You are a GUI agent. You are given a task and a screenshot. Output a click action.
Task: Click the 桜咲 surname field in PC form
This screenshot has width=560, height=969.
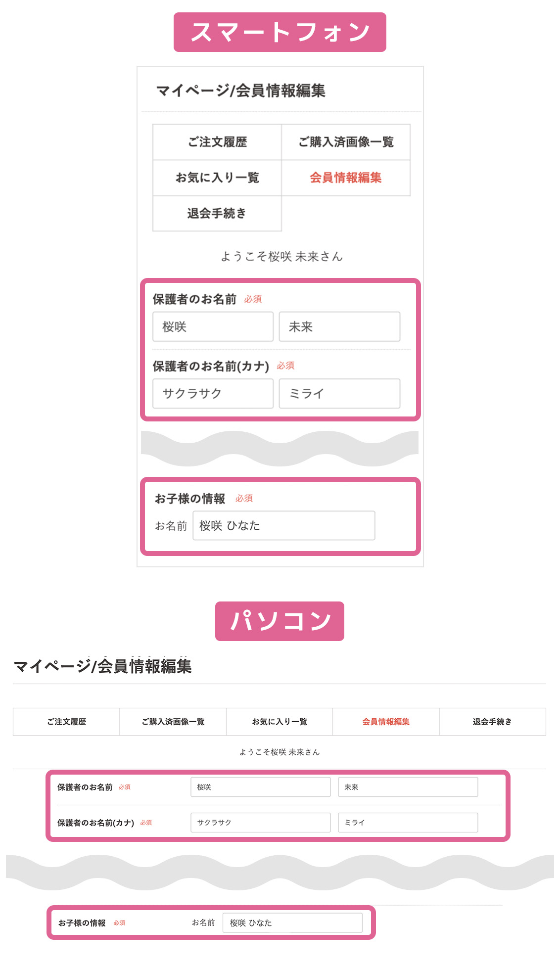click(260, 787)
